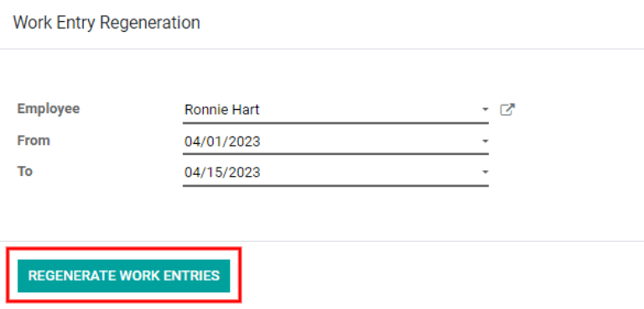Viewport: 644px width, 309px height.
Task: Click the word Hart in the Employee field
Action: [246, 110]
